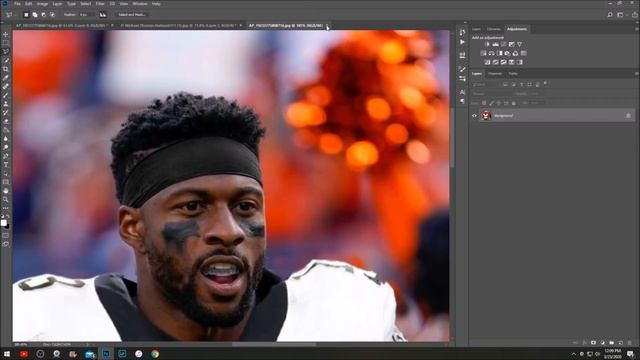The width and height of the screenshot is (640, 360).
Task: Add a Black & White adjustment
Action: click(x=499, y=53)
